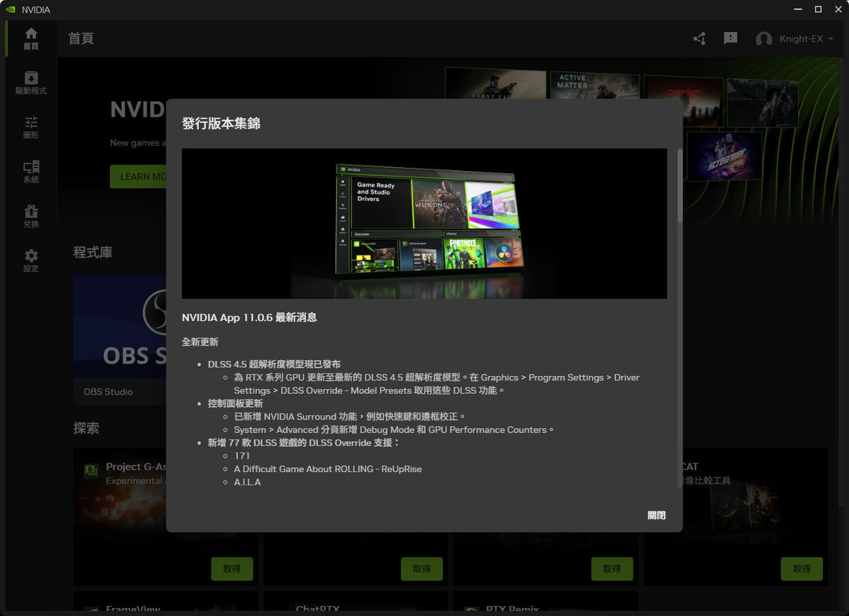Image resolution: width=849 pixels, height=616 pixels.
Task: Select the 首頁 (Home) sidebar icon
Action: point(31,38)
